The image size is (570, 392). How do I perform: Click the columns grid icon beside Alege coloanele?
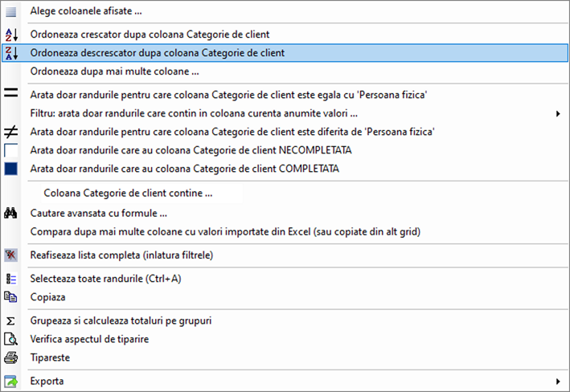coord(11,11)
